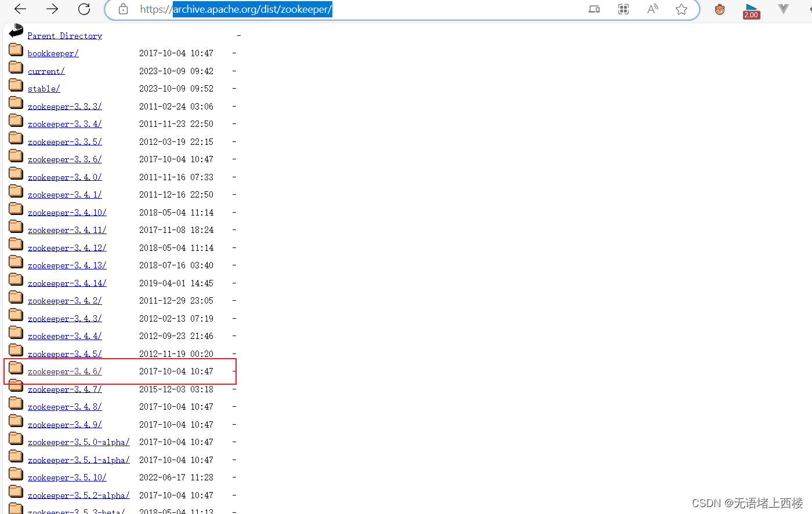This screenshot has height=514, width=812.
Task: Open the bookkeeper/ folder link
Action: (53, 53)
